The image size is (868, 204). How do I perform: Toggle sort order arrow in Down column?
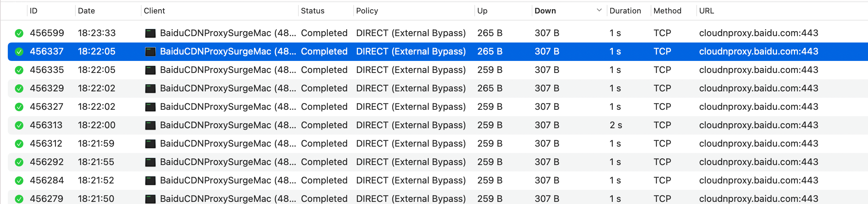(599, 10)
